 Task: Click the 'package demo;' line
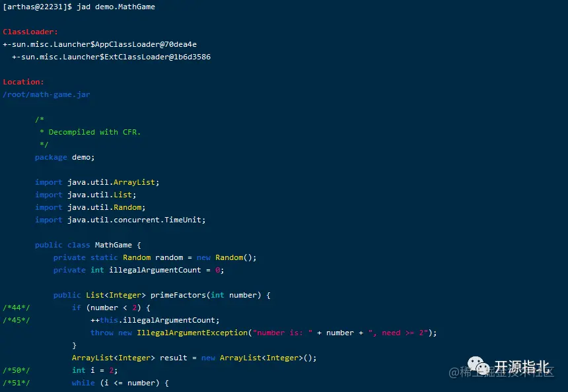click(x=65, y=158)
